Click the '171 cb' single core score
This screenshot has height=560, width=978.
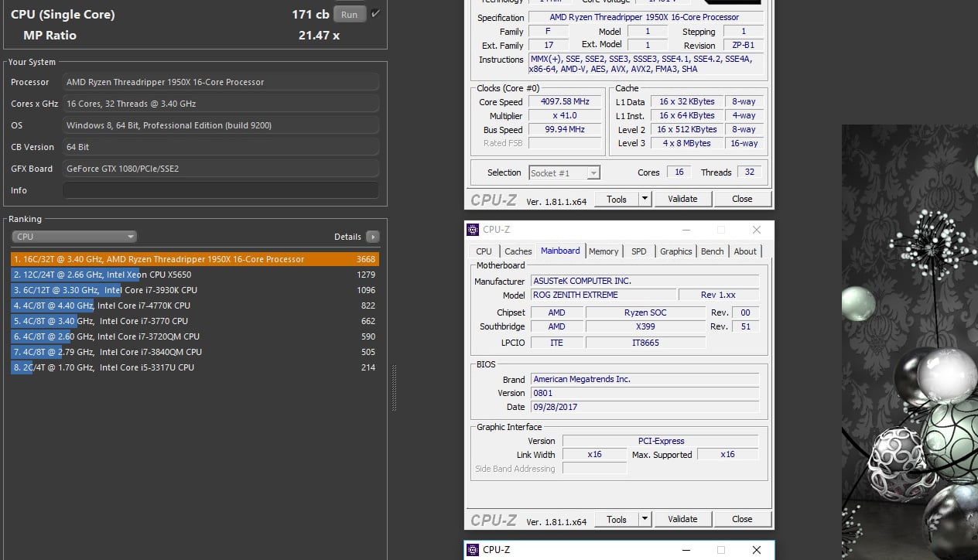pyautogui.click(x=310, y=15)
